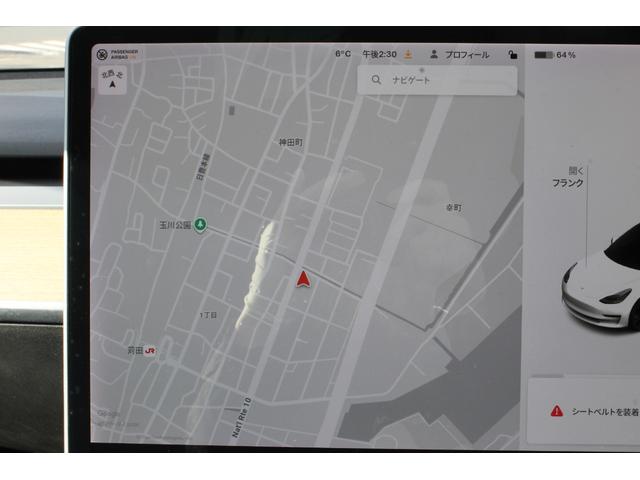Tap the green 玉川公園 park marker

coord(200,224)
